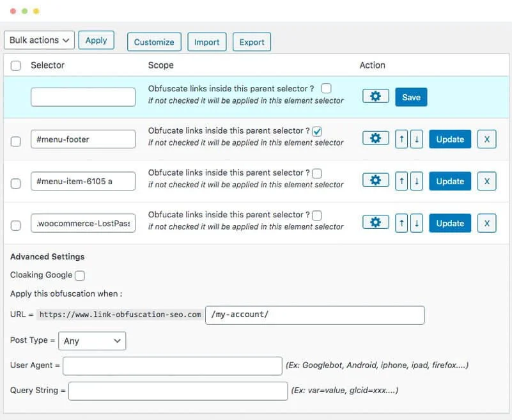Focus the empty new selector input field
This screenshot has width=512, height=420.
tap(83, 97)
